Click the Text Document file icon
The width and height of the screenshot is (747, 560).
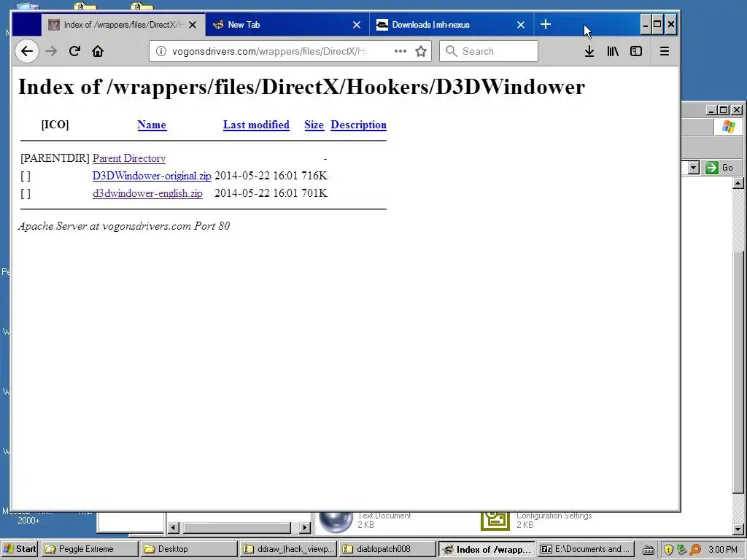click(336, 521)
